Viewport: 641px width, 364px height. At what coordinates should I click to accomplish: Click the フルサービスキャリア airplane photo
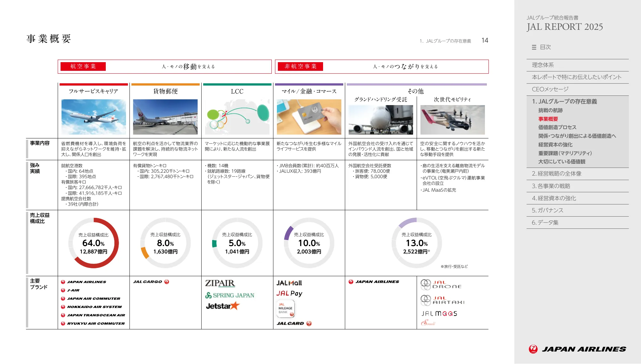point(94,117)
